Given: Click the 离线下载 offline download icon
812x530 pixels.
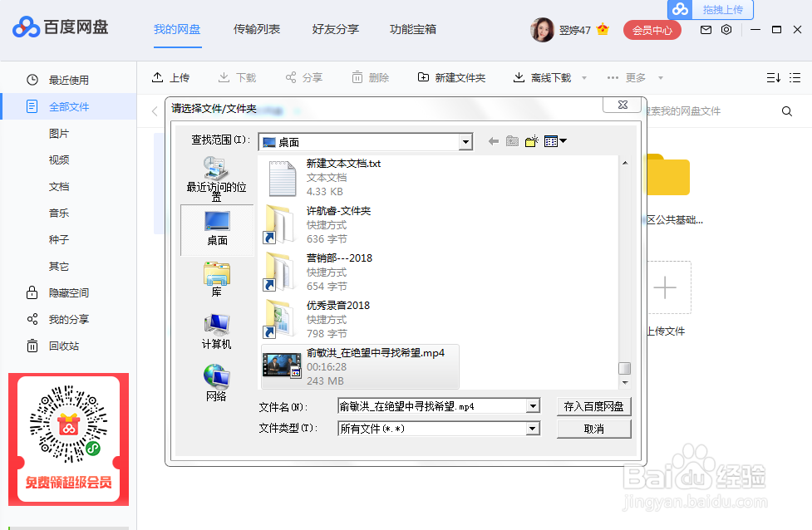Looking at the screenshot, I should (x=519, y=77).
